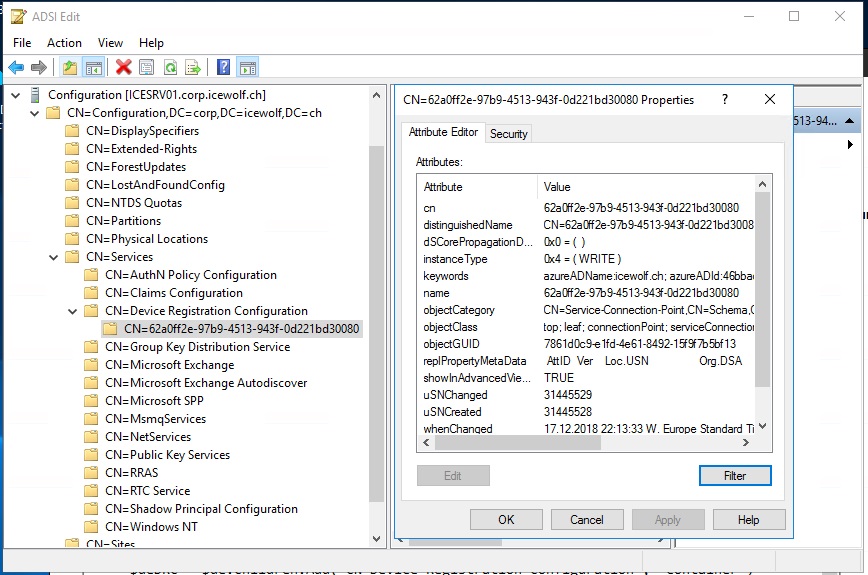Select CN=RTC Service node
868x575 pixels.
coord(147,491)
